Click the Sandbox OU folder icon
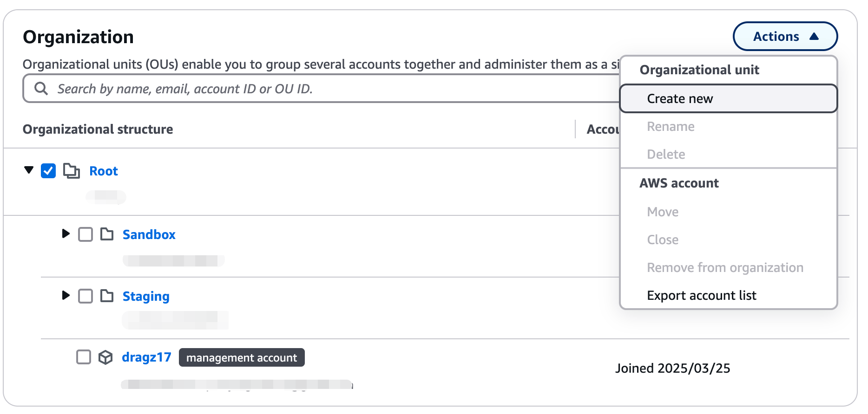The image size is (868, 414). (x=107, y=234)
